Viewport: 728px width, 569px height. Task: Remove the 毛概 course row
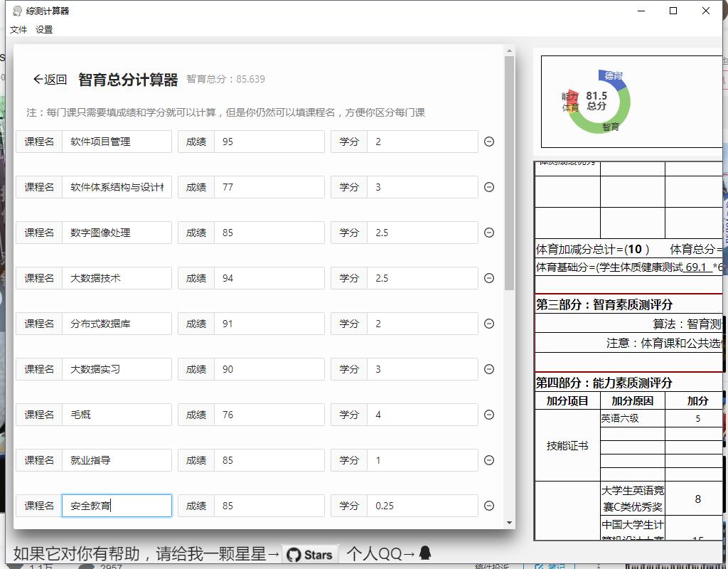click(x=489, y=415)
